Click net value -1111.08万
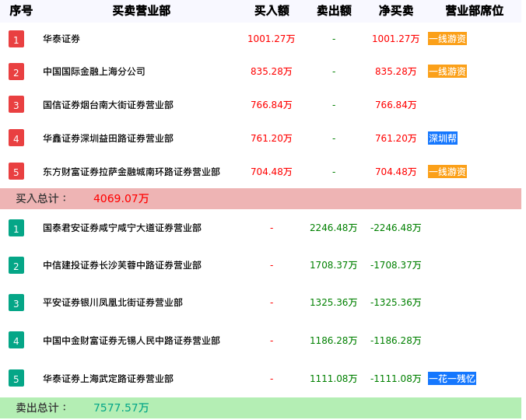 point(395,379)
